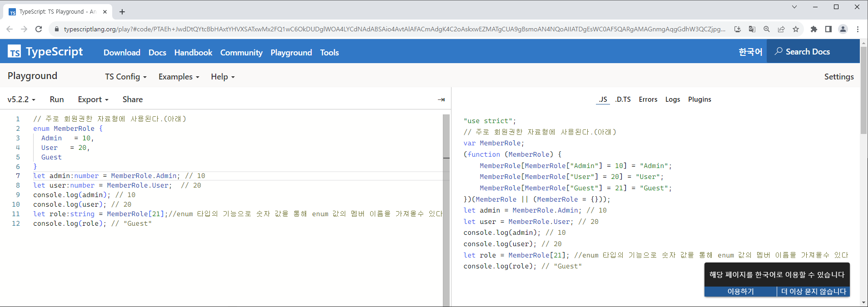Open the Tools nav link

point(329,53)
